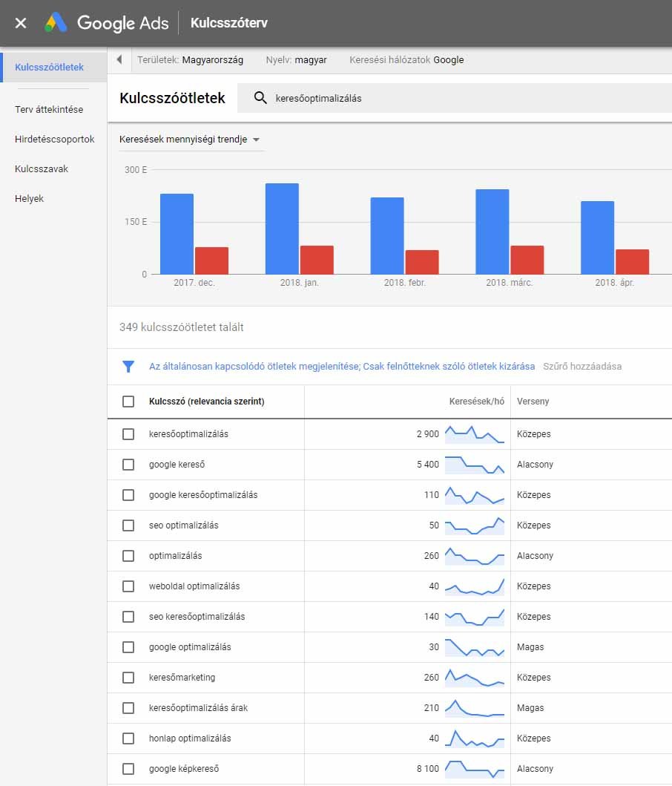Check the seo optimalizálás keyword checkbox
The width and height of the screenshot is (672, 786).
coord(127,525)
